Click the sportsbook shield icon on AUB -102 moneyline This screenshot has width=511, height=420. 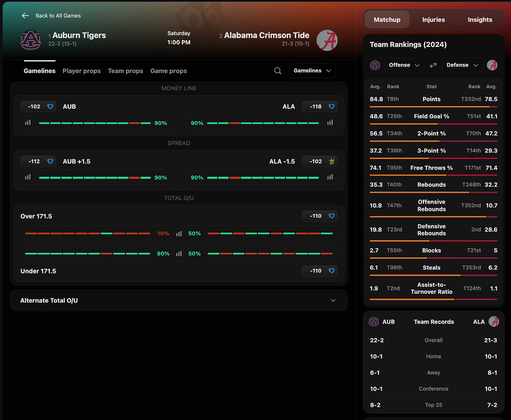50,107
